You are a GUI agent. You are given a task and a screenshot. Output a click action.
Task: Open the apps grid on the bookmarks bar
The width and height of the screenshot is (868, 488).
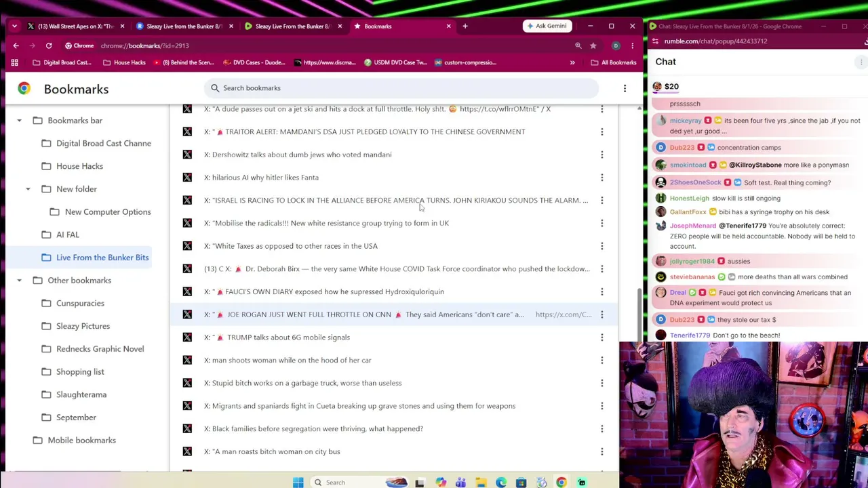[14, 62]
